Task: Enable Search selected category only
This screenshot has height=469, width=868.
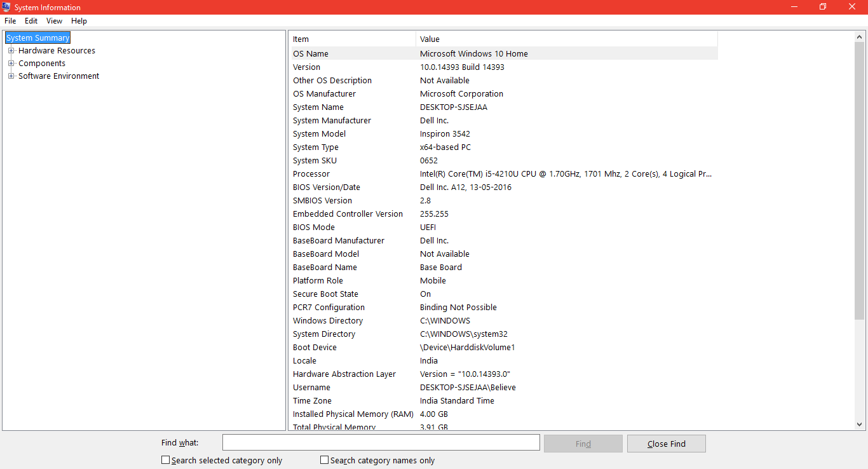Action: click(165, 459)
